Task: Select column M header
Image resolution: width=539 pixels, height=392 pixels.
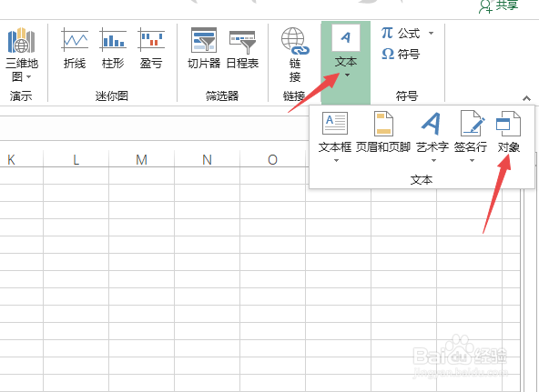Action: 141,159
